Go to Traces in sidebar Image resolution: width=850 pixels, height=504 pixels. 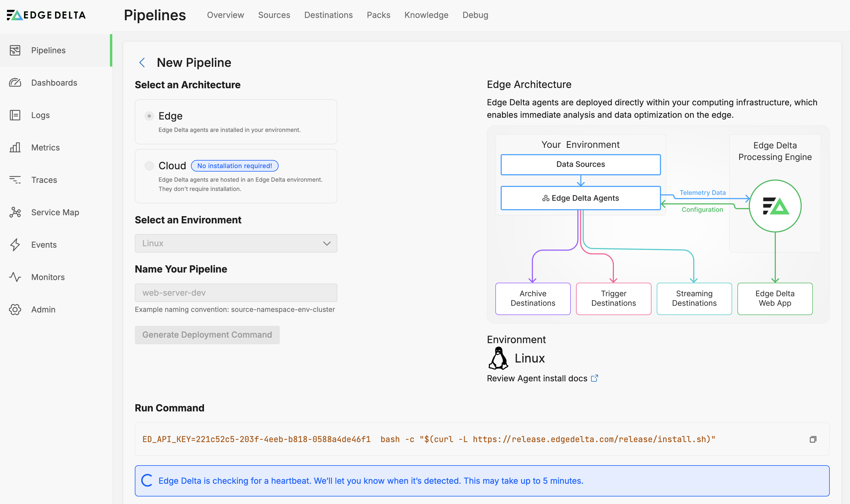pyautogui.click(x=56, y=180)
